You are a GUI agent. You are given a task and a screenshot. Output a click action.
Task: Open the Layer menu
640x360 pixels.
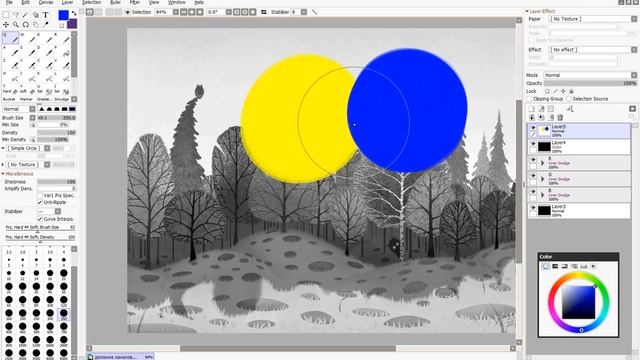pos(67,2)
